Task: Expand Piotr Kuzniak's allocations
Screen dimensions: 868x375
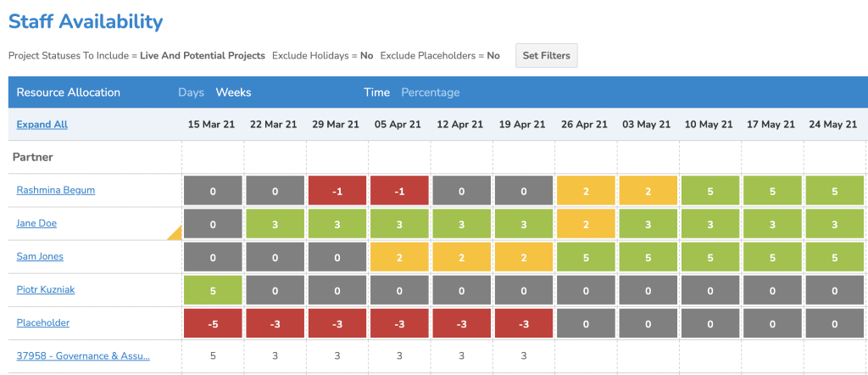Action: (46, 289)
